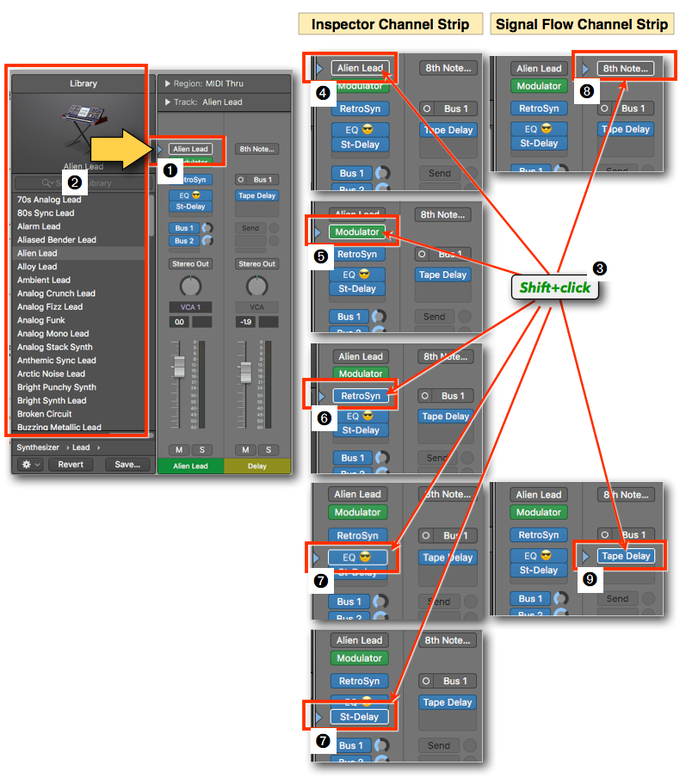
Task: Click the synthesizer keyboard image in the Library
Action: 83,125
